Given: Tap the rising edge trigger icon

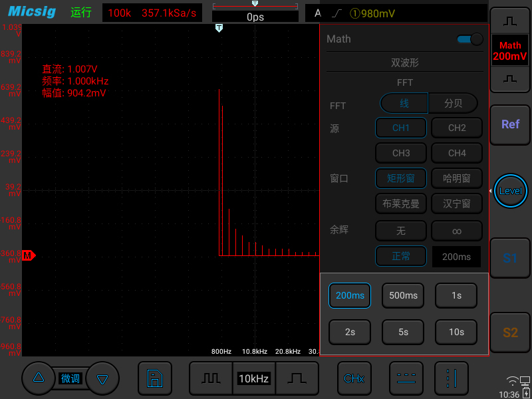Looking at the screenshot, I should tap(336, 13).
